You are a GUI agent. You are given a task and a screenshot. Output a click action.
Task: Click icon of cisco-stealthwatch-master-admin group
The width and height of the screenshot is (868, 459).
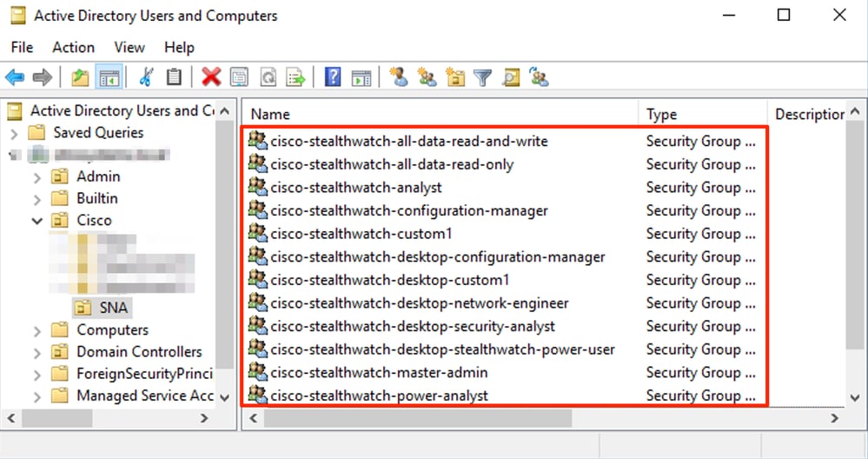click(x=258, y=372)
